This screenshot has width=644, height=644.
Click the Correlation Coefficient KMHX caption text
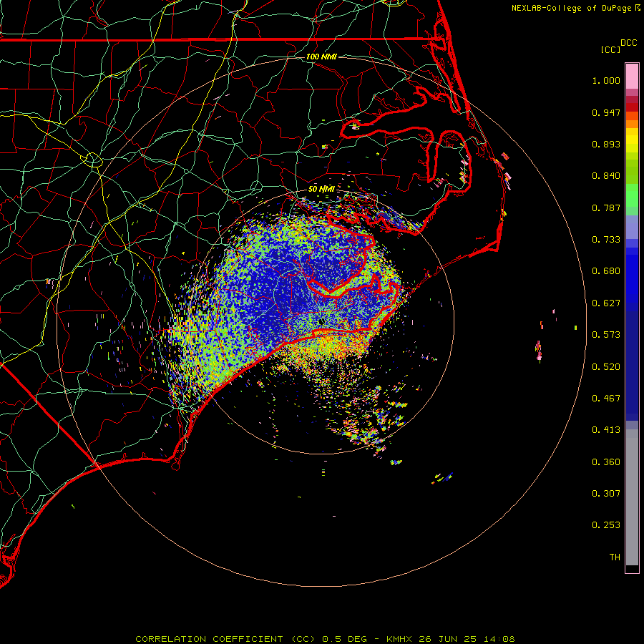(325, 639)
